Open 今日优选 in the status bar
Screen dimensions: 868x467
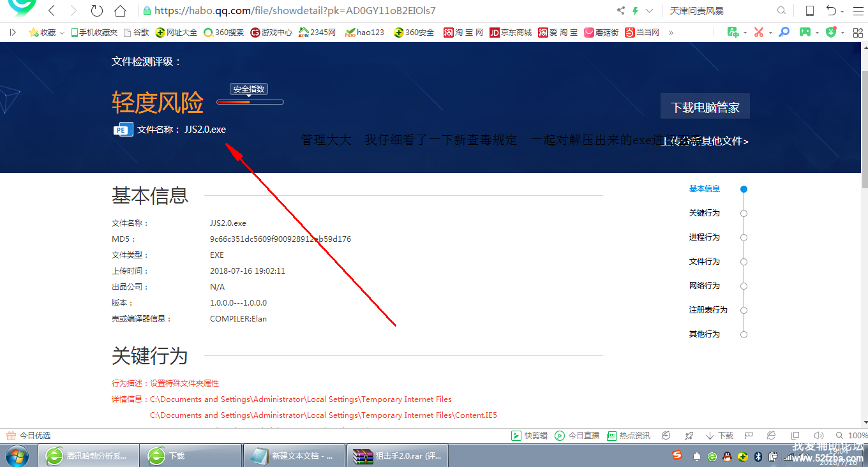pyautogui.click(x=29, y=436)
